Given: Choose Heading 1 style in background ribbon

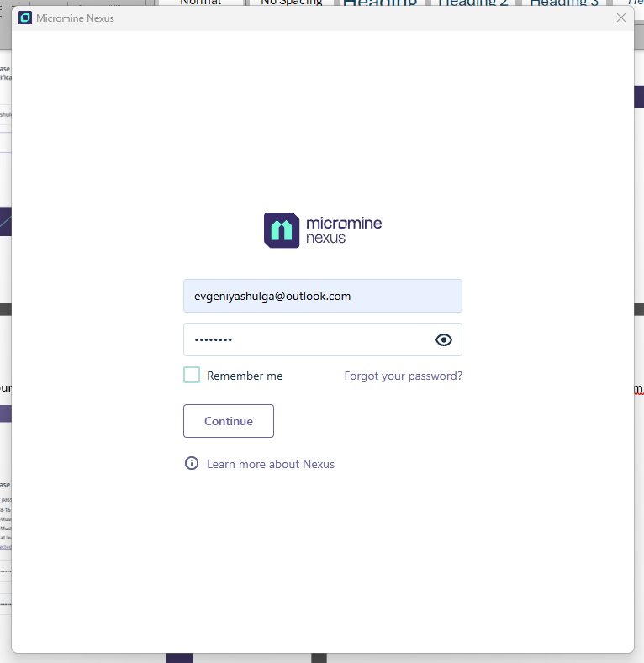Looking at the screenshot, I should click(x=380, y=3).
